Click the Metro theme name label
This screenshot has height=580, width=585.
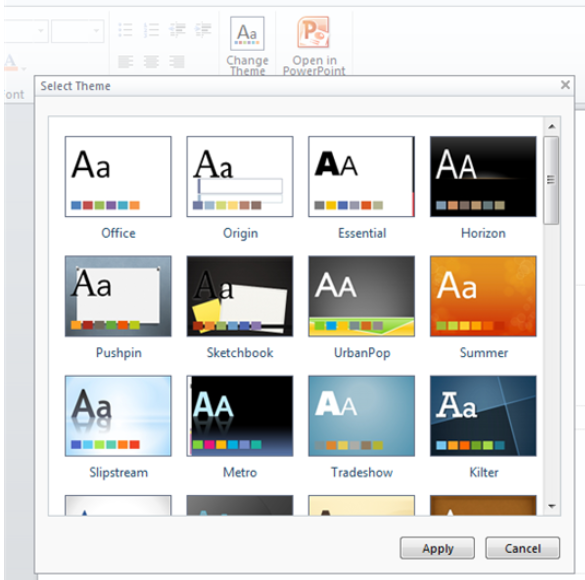(240, 472)
